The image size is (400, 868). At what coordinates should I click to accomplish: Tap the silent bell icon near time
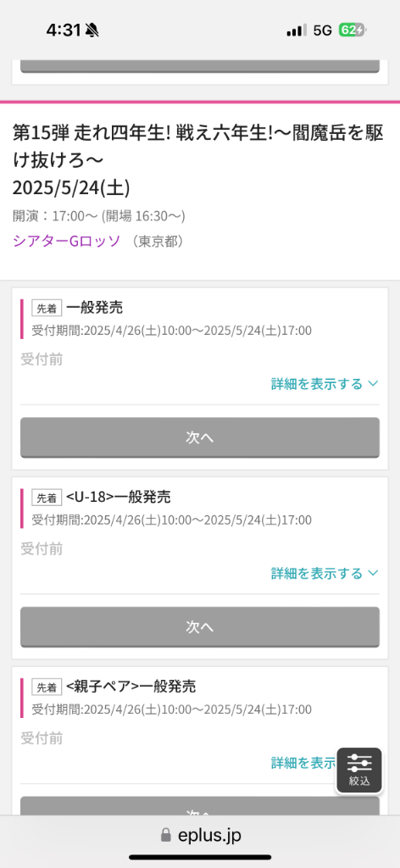pyautogui.click(x=92, y=31)
